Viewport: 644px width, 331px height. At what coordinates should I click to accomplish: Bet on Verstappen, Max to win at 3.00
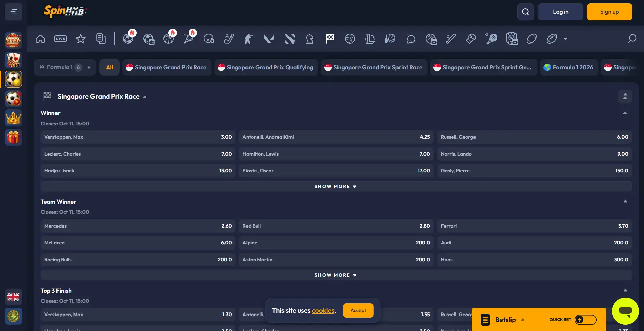138,137
